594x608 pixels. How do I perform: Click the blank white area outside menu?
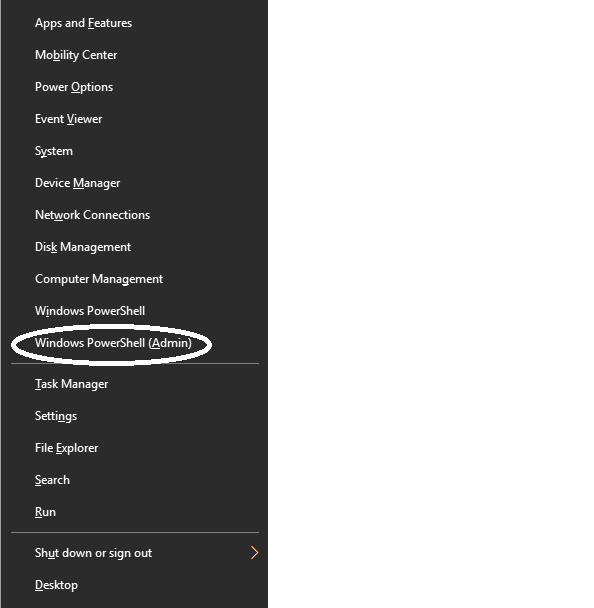pos(430,304)
